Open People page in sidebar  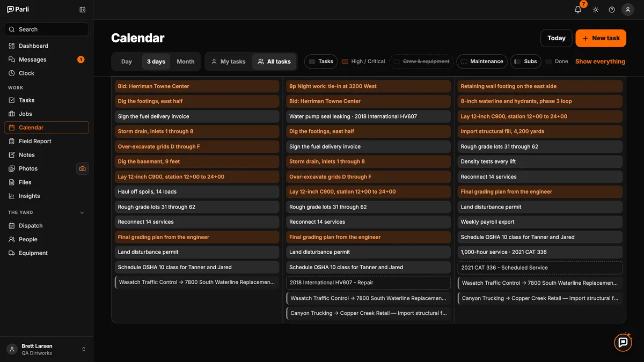(x=46, y=239)
